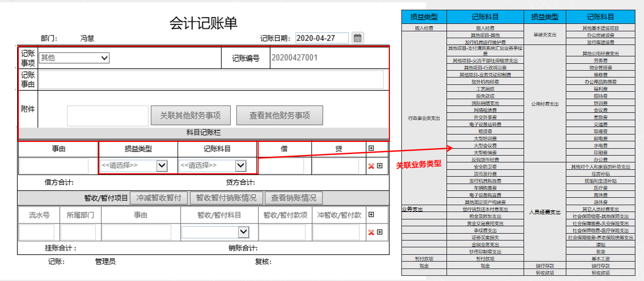Click the 借 amount input
Viewport: 644px width, 281px height.
click(x=282, y=166)
